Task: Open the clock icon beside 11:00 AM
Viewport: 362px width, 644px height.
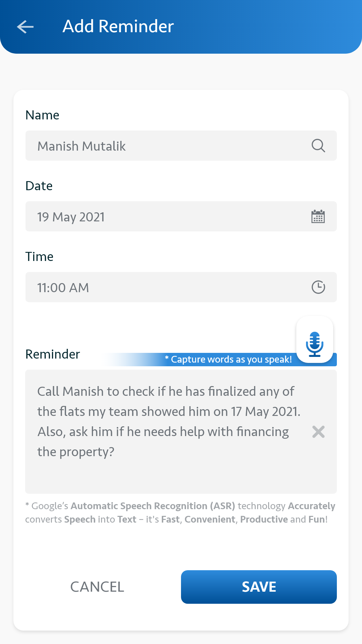Action: click(x=318, y=287)
